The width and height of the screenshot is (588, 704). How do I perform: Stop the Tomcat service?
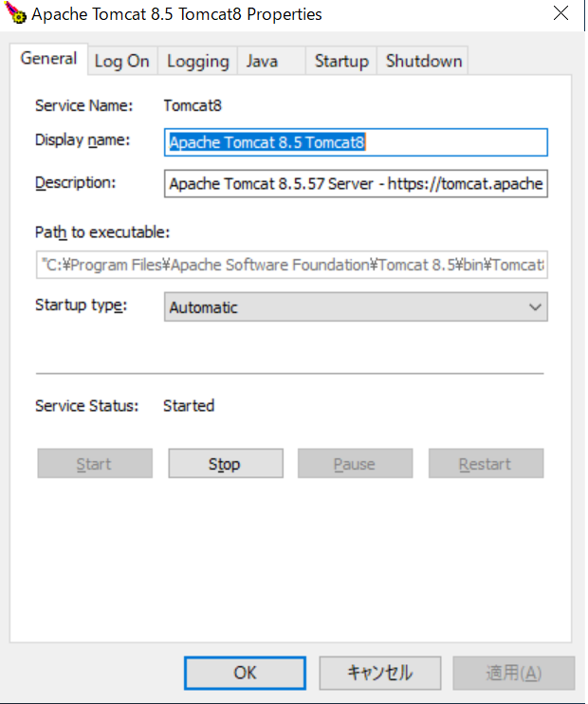point(226,463)
